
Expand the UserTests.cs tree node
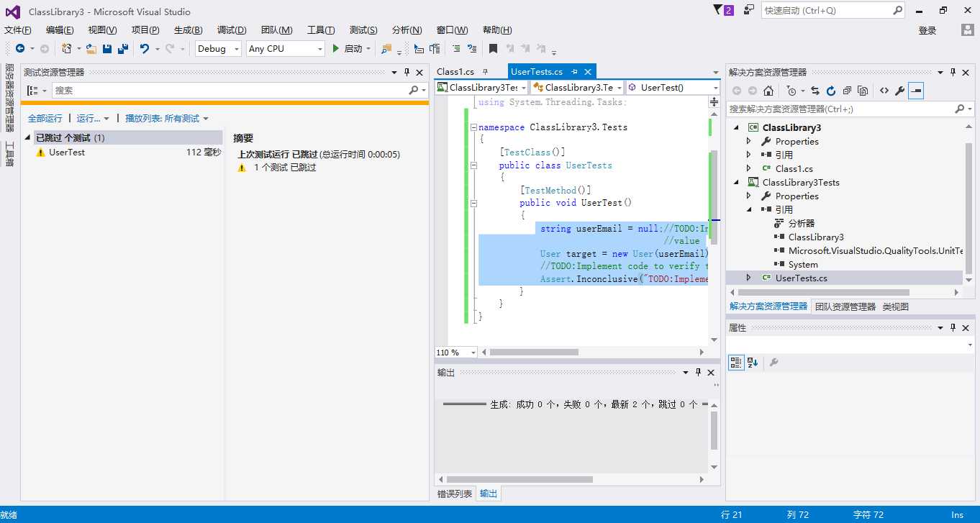749,278
